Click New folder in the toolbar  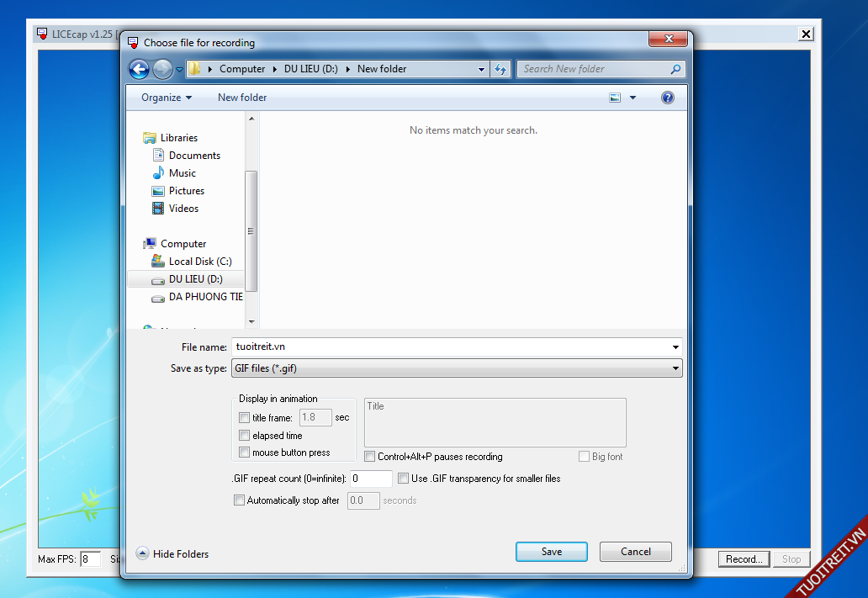242,98
